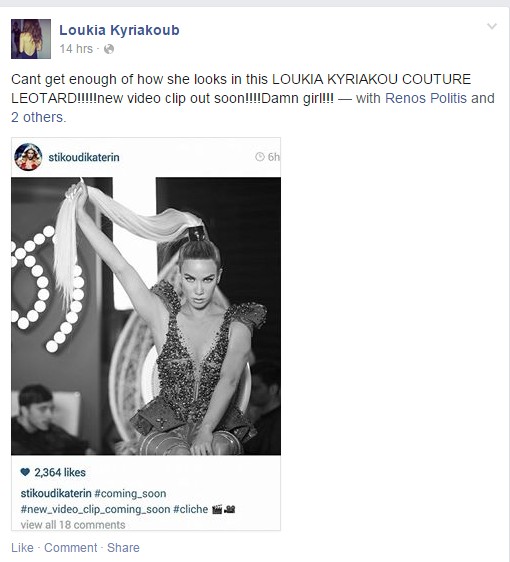Open the #new_video_clip_coming_soon hashtag
Screen dimensions: 510x562
pyautogui.click(x=95, y=509)
